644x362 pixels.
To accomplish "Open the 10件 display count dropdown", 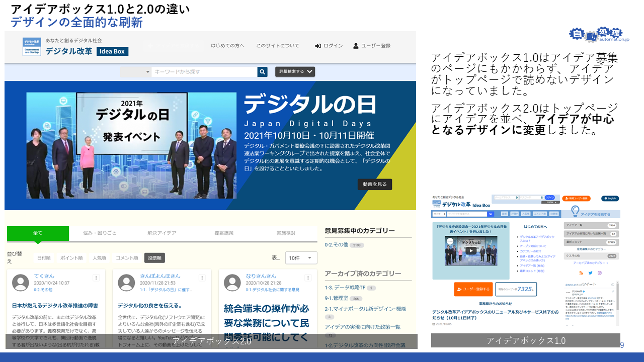I will pos(301,258).
